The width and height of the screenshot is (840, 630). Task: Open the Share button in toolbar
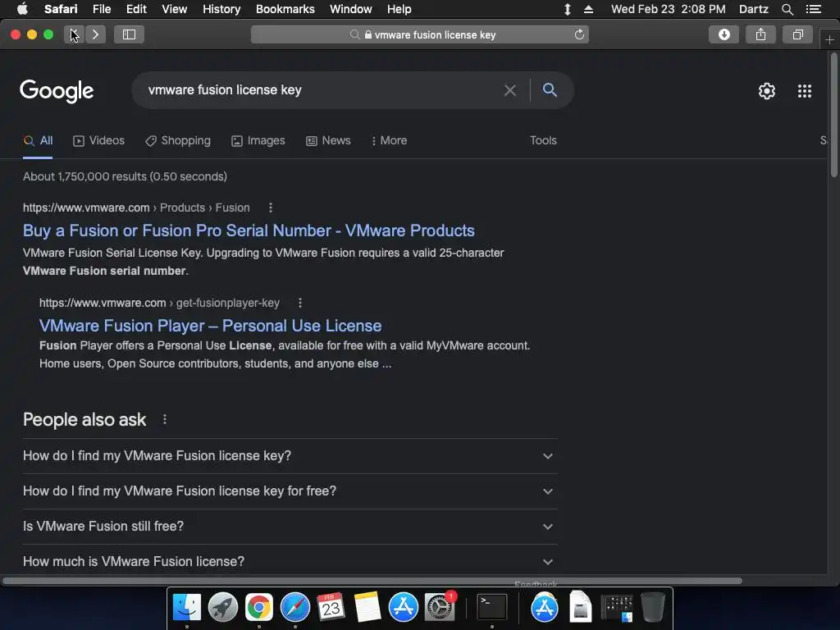coord(760,34)
